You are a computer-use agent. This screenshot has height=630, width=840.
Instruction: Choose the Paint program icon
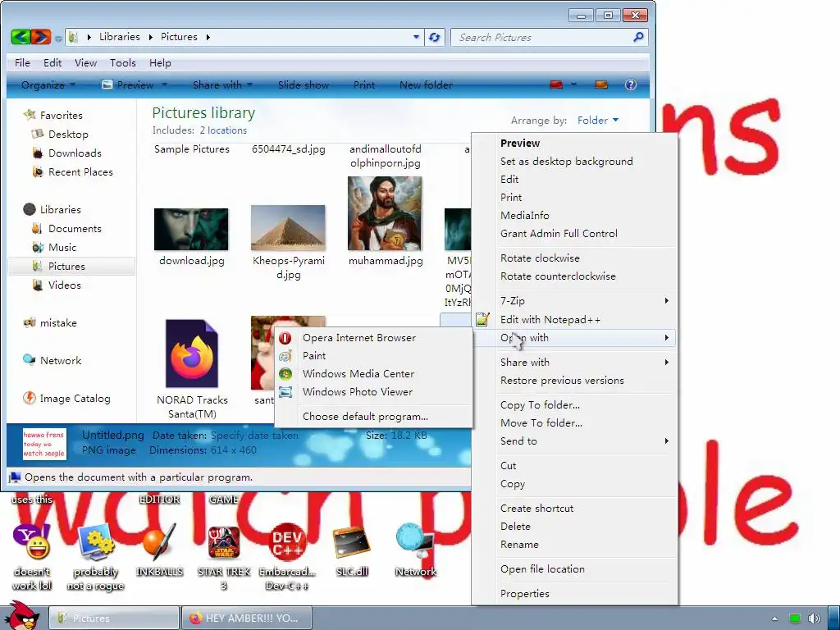click(x=285, y=356)
